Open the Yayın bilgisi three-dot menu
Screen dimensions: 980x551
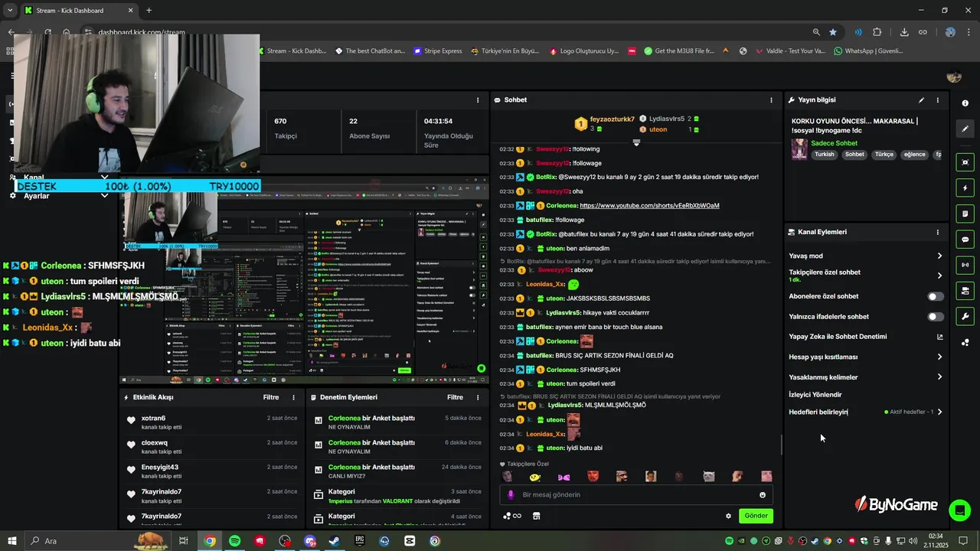point(937,100)
